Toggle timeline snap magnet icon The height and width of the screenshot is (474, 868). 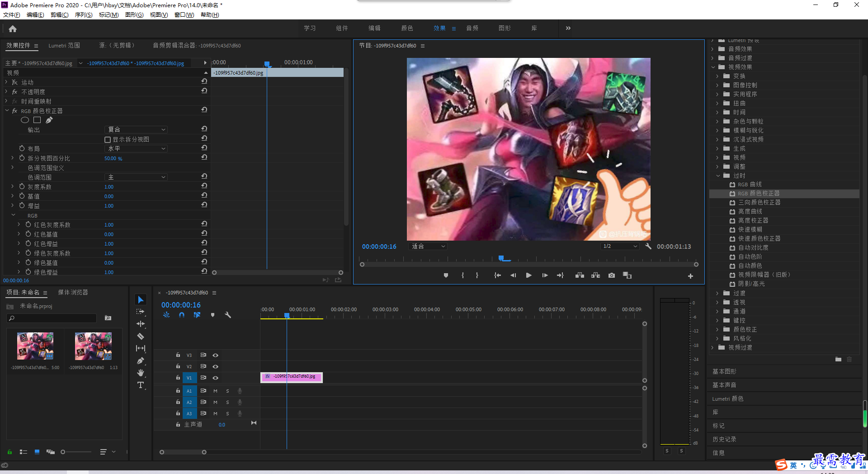coord(181,315)
